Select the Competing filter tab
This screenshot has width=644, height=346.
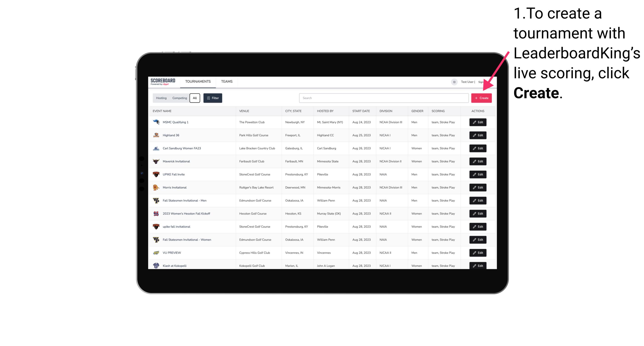point(179,98)
